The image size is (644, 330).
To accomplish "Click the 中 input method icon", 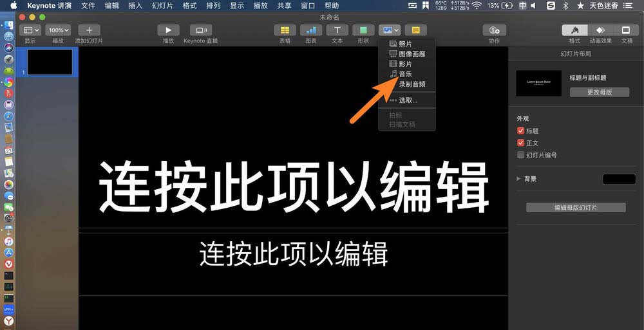I will click(522, 6).
